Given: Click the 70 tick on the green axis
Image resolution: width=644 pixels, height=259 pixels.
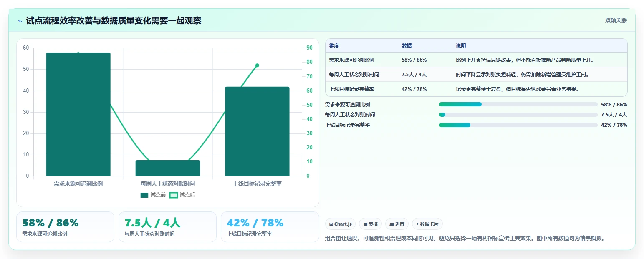Looking at the screenshot, I should click(x=309, y=76).
